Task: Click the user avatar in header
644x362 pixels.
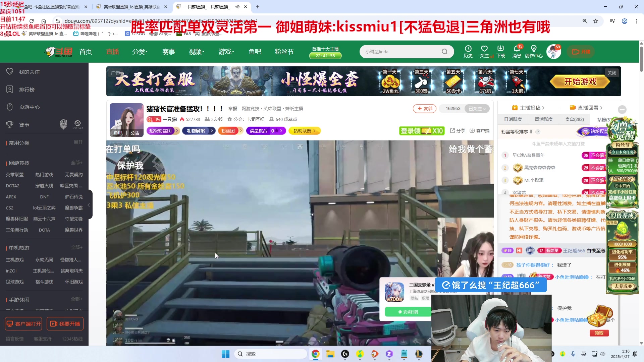Action: (553, 52)
